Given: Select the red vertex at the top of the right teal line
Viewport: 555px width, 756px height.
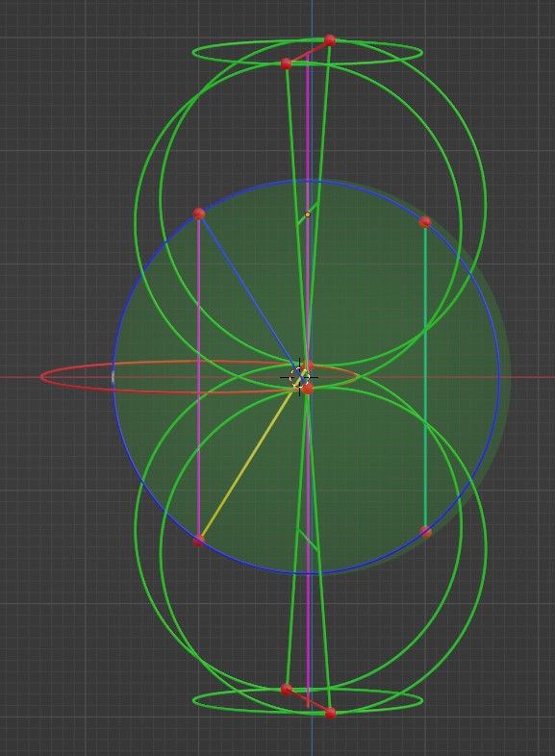Looking at the screenshot, I should (425, 222).
